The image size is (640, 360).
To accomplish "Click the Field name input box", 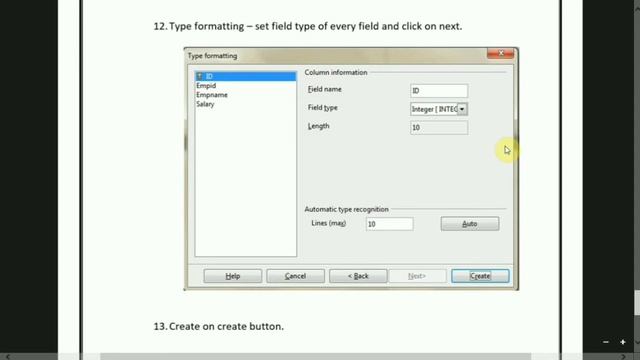I will [439, 91].
